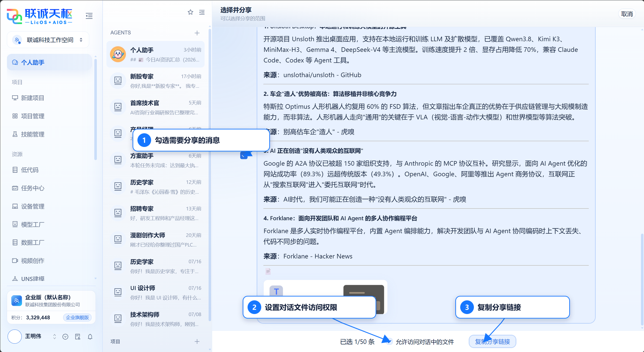Collapse the left sidebar menu icon
Viewport: 644px width, 352px height.
click(x=89, y=16)
